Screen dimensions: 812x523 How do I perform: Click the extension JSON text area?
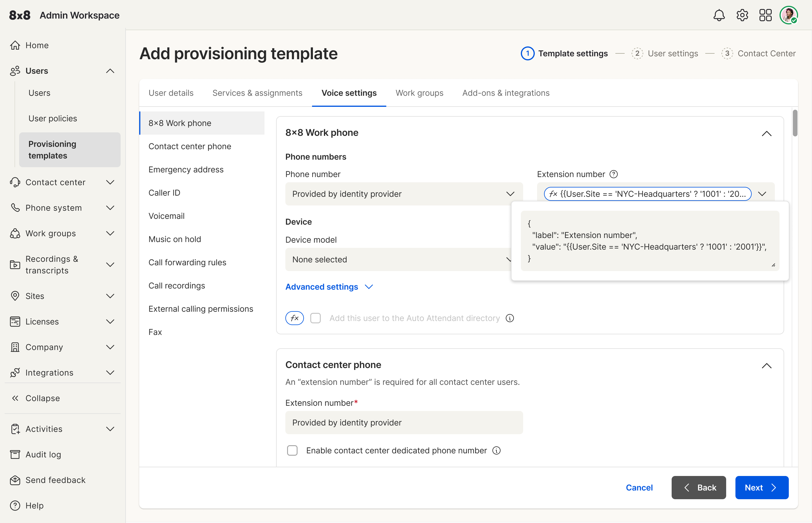click(x=650, y=240)
